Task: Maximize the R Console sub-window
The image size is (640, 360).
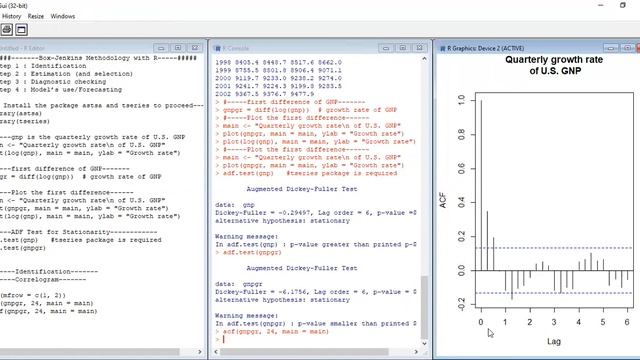Action: [403, 48]
